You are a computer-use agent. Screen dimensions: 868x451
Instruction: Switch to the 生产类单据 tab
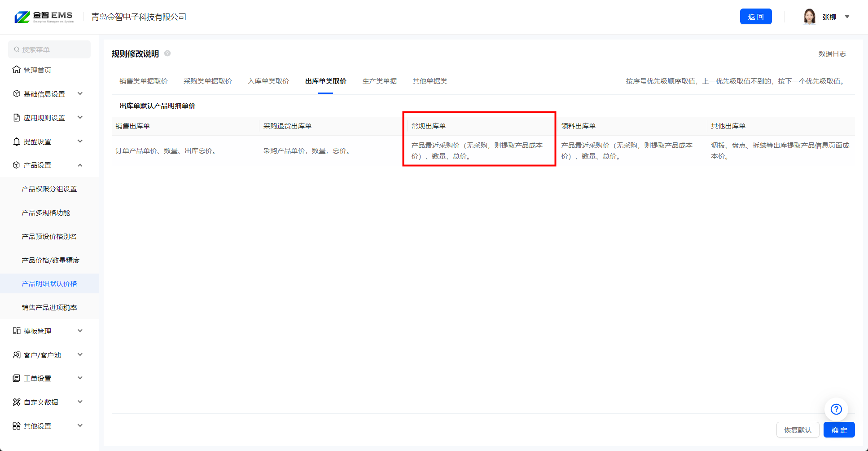[x=380, y=81]
